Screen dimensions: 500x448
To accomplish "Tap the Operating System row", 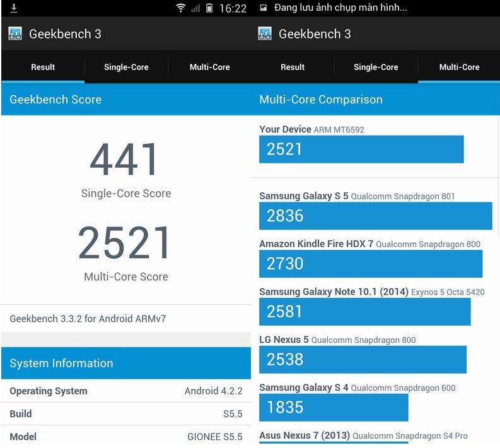I will click(x=126, y=391).
